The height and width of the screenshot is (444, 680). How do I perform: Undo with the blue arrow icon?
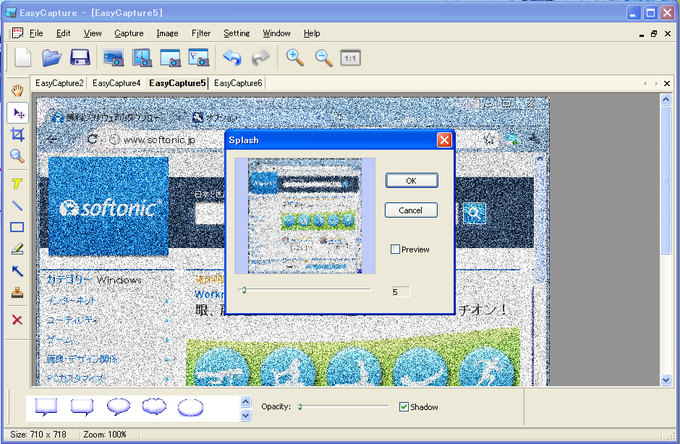[x=232, y=58]
